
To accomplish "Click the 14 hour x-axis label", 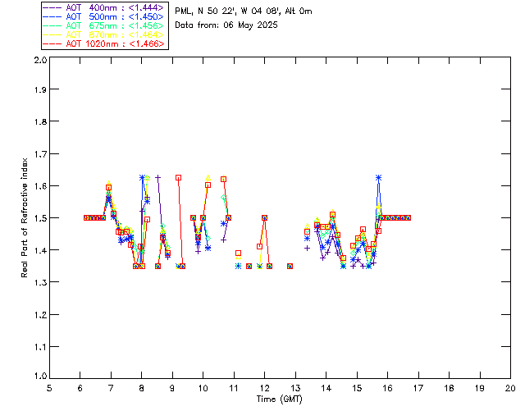I will click(x=326, y=388).
